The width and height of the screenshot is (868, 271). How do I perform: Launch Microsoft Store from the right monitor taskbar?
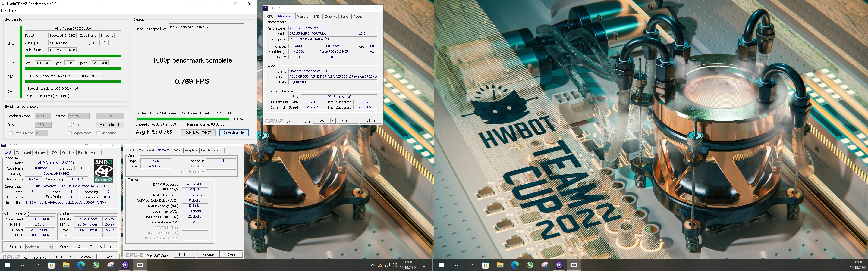pyautogui.click(x=485, y=265)
